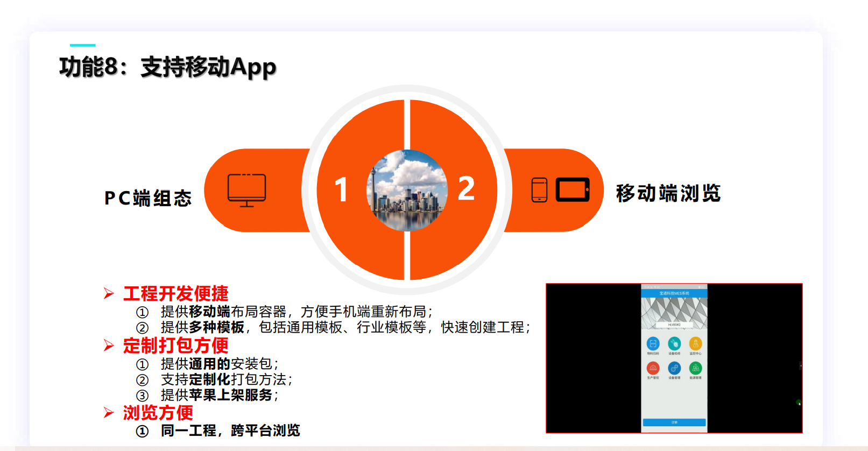
Task: Click the 定制打包方便 arrow bullet
Action: (x=109, y=346)
